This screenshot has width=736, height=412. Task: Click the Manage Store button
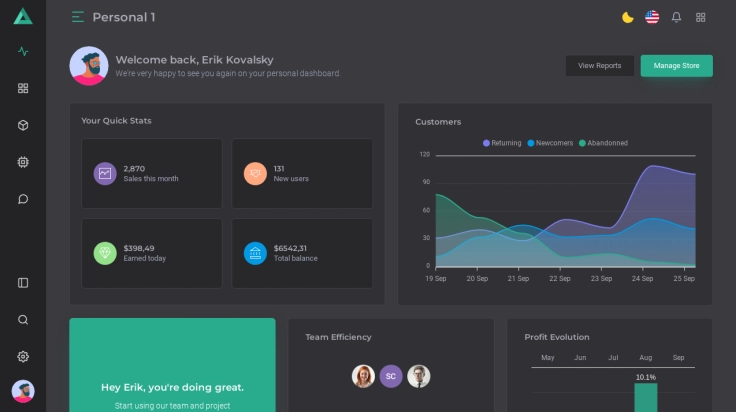676,66
